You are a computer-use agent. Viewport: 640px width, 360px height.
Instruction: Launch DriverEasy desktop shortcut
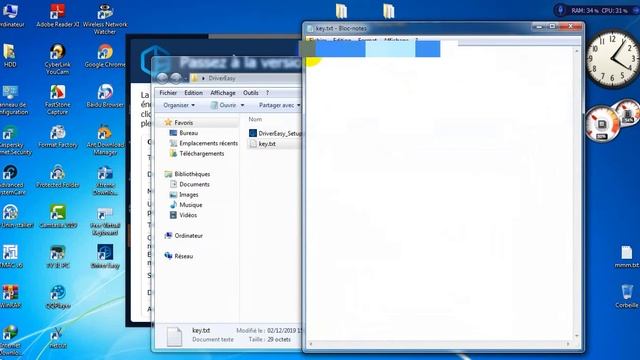pos(105,257)
